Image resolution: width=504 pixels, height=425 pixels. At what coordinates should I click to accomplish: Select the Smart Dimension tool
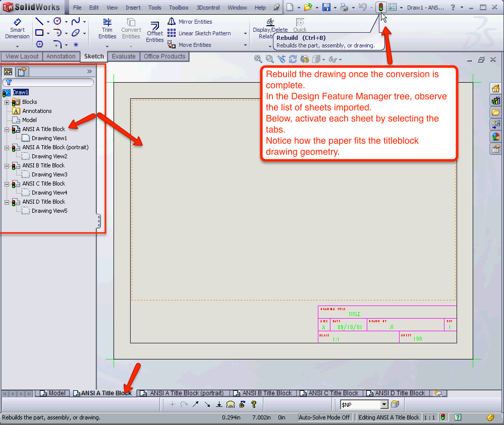tap(17, 29)
